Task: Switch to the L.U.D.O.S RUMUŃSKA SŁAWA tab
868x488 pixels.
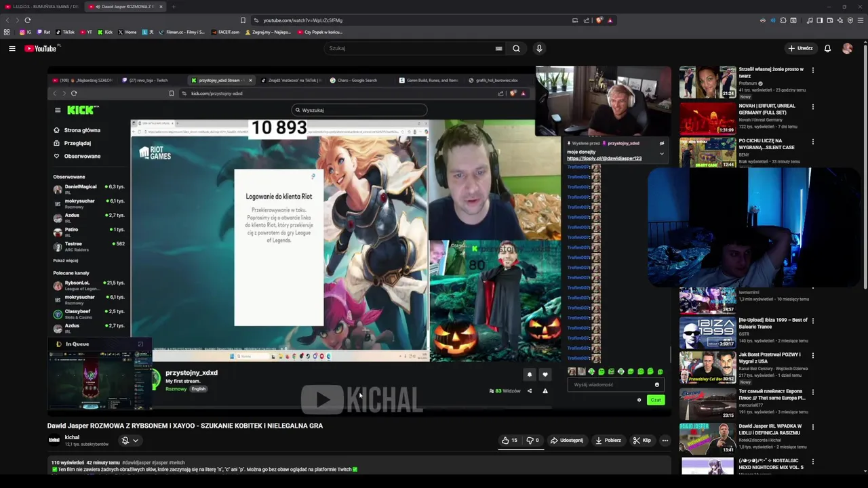Action: (41, 6)
